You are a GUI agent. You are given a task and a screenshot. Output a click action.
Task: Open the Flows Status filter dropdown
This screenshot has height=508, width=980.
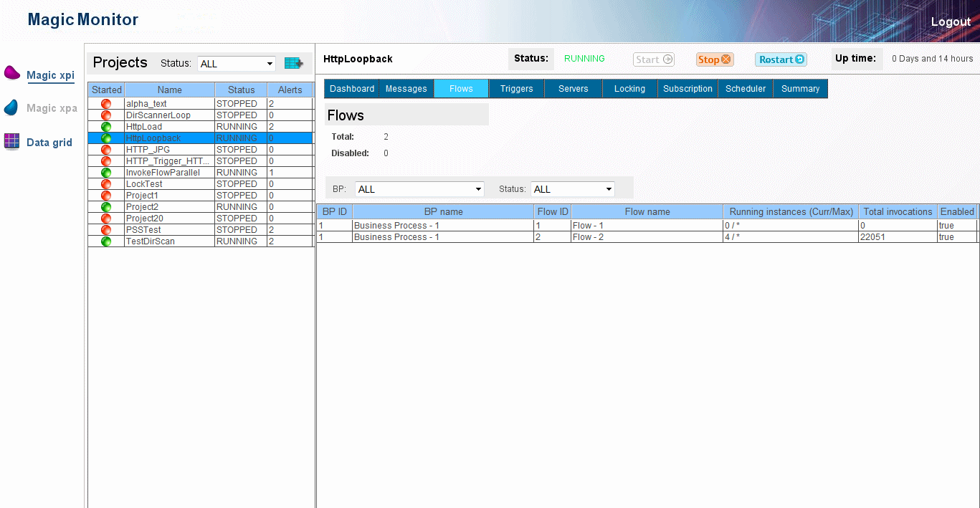573,189
